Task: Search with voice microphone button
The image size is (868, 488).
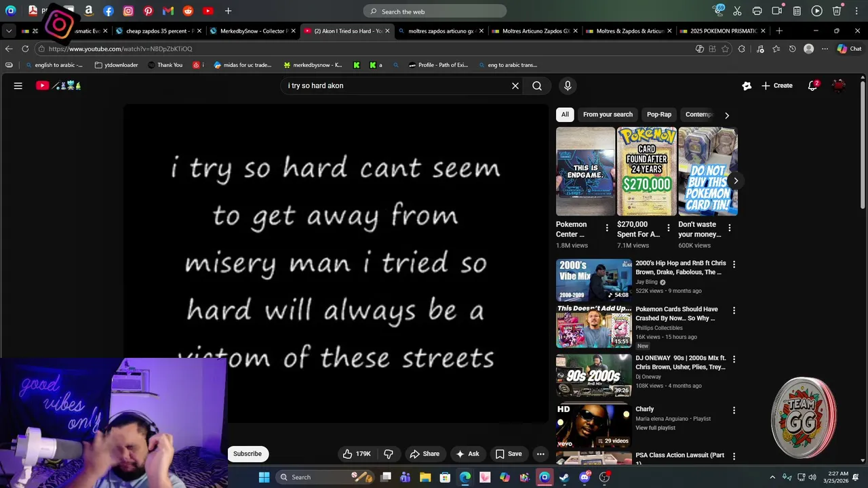Action: tap(568, 85)
